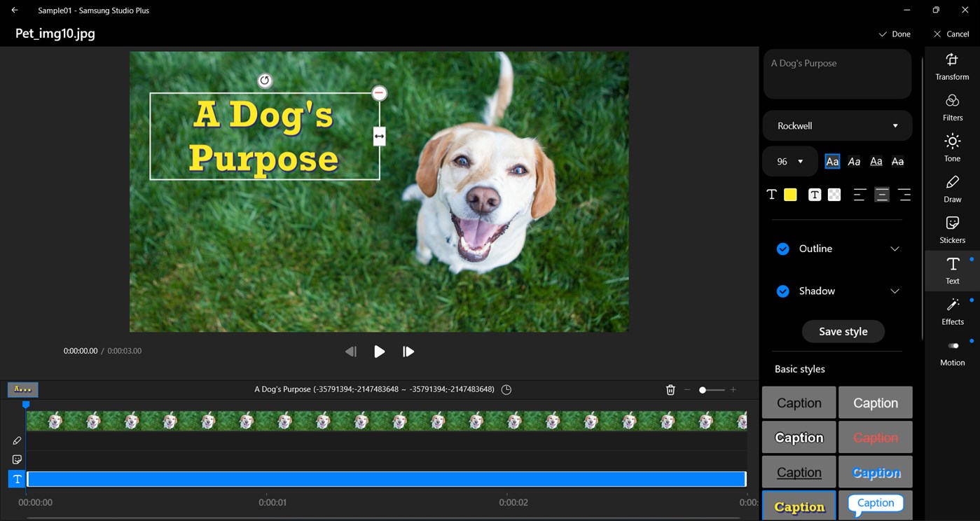The image size is (980, 521).
Task: Align text to the left
Action: tap(860, 195)
